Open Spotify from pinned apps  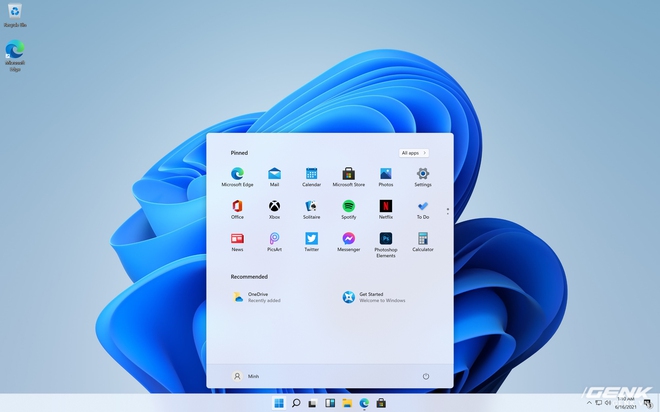pyautogui.click(x=349, y=209)
